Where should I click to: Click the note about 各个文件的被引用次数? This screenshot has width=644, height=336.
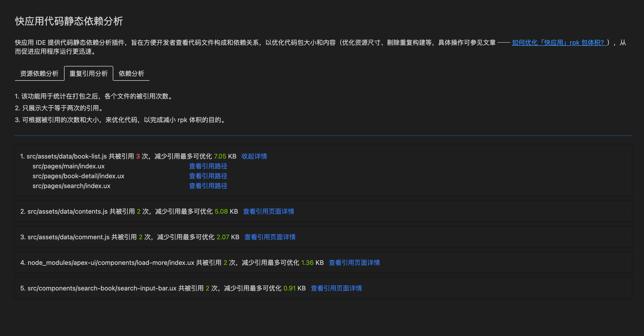click(94, 96)
